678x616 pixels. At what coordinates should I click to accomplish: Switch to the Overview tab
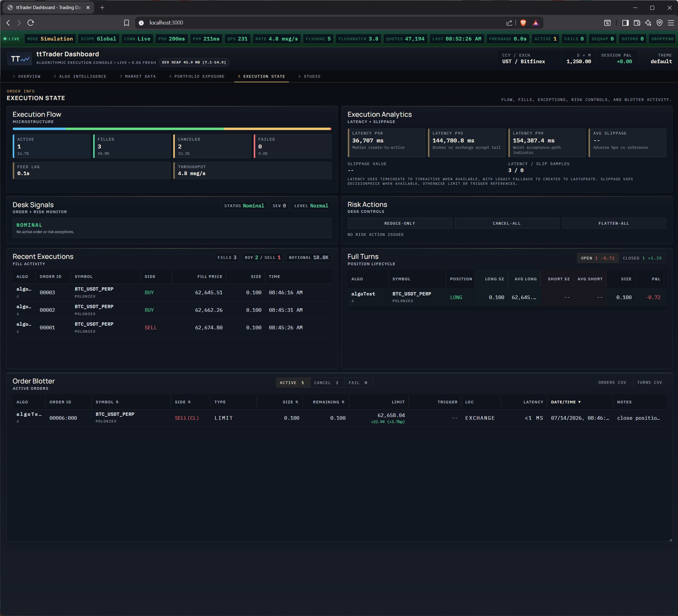pyautogui.click(x=27, y=76)
